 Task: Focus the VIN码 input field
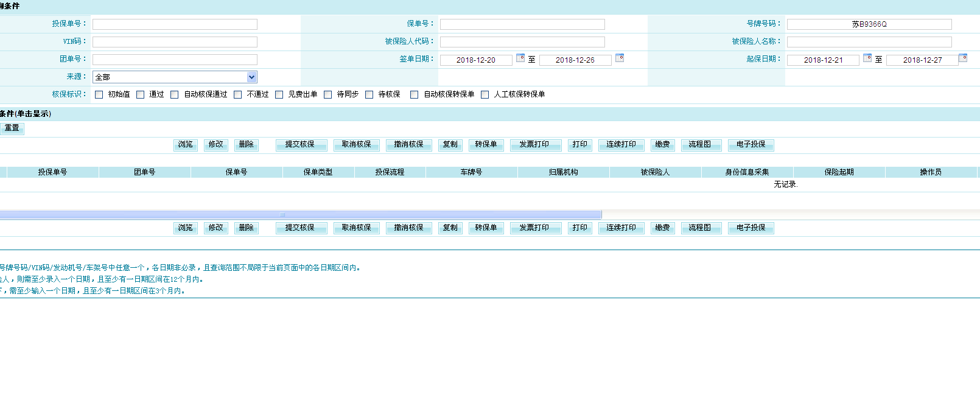pyautogui.click(x=175, y=42)
